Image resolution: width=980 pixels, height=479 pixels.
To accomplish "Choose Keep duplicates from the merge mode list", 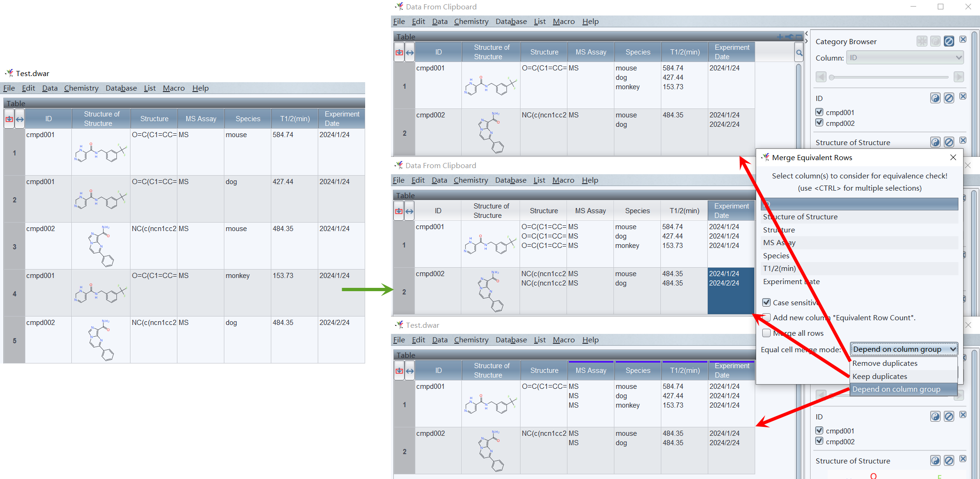I will pyautogui.click(x=880, y=376).
